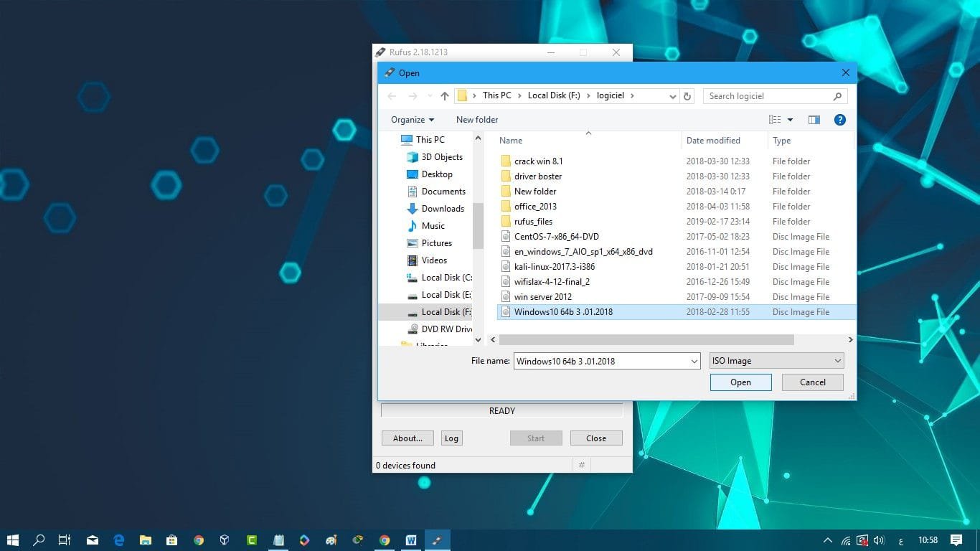Click the horizontal scrollbar in file list

[646, 340]
